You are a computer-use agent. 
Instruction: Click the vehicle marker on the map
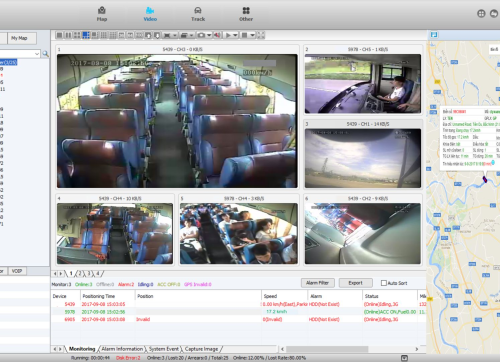coord(485,179)
